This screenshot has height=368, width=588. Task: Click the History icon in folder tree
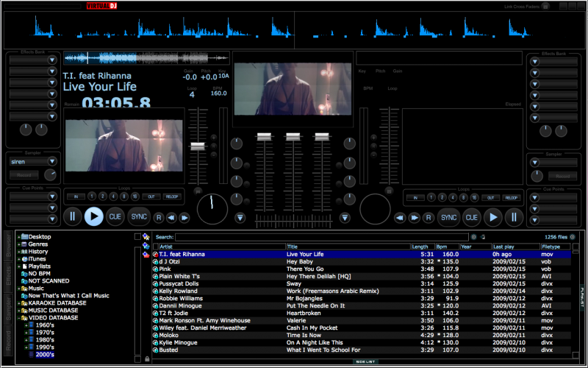(24, 252)
